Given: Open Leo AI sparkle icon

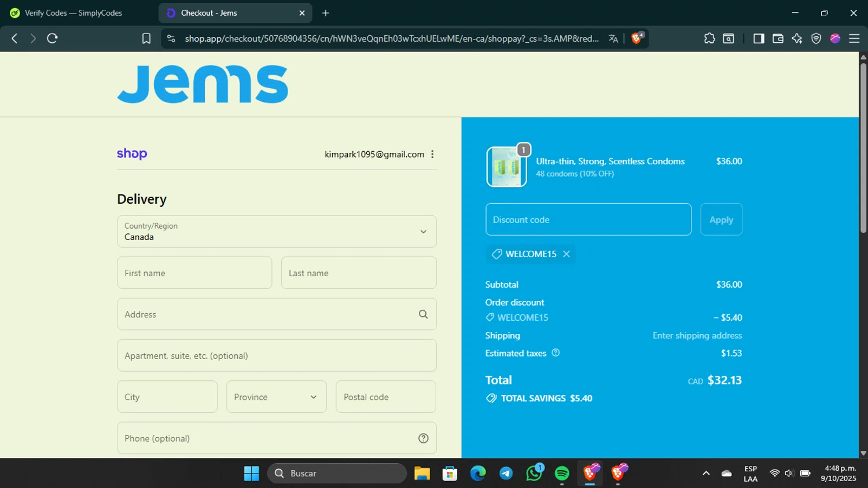Looking at the screenshot, I should (x=797, y=38).
